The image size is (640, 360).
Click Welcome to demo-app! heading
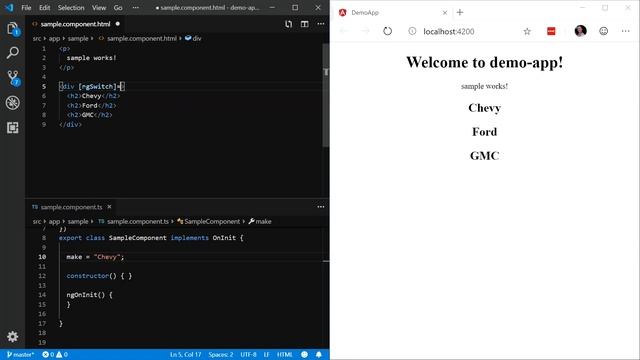point(484,62)
